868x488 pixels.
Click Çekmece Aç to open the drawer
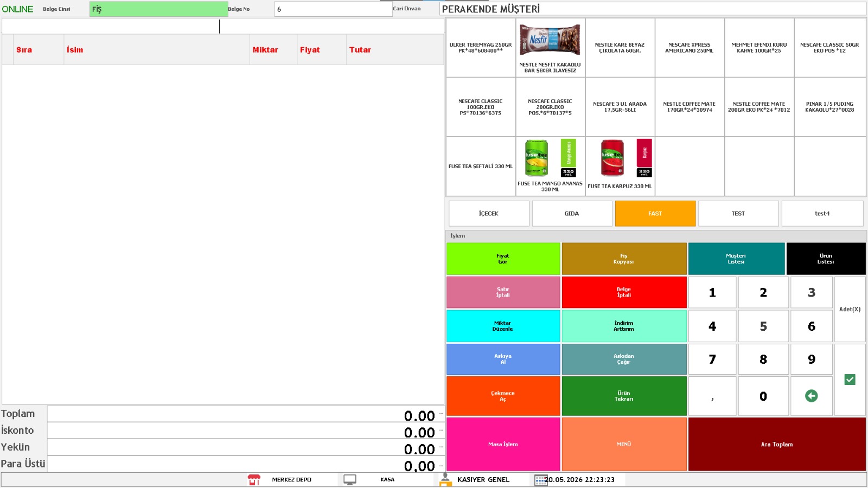(503, 396)
